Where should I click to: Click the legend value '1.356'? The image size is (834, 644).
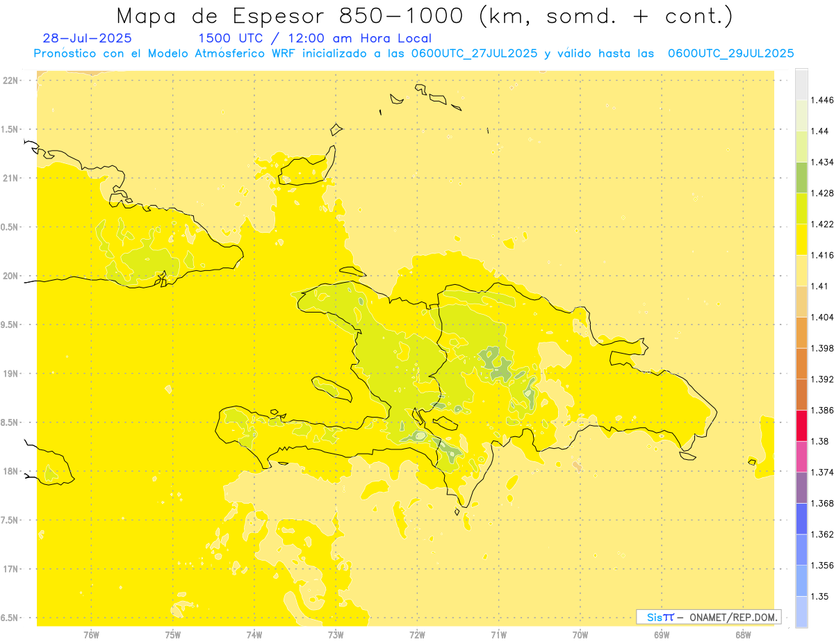pyautogui.click(x=822, y=565)
